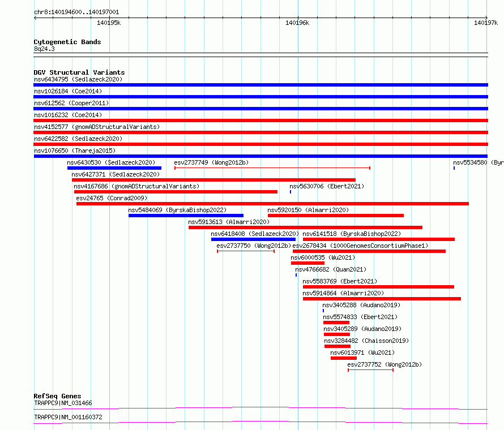Click the 8q24.3 cytogenetic band label

point(44,49)
